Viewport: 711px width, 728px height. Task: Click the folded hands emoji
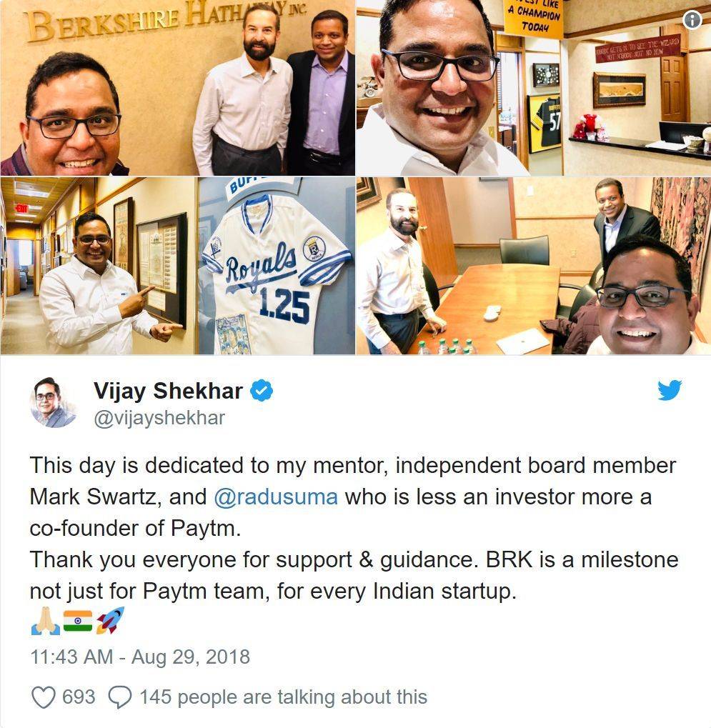(x=45, y=621)
